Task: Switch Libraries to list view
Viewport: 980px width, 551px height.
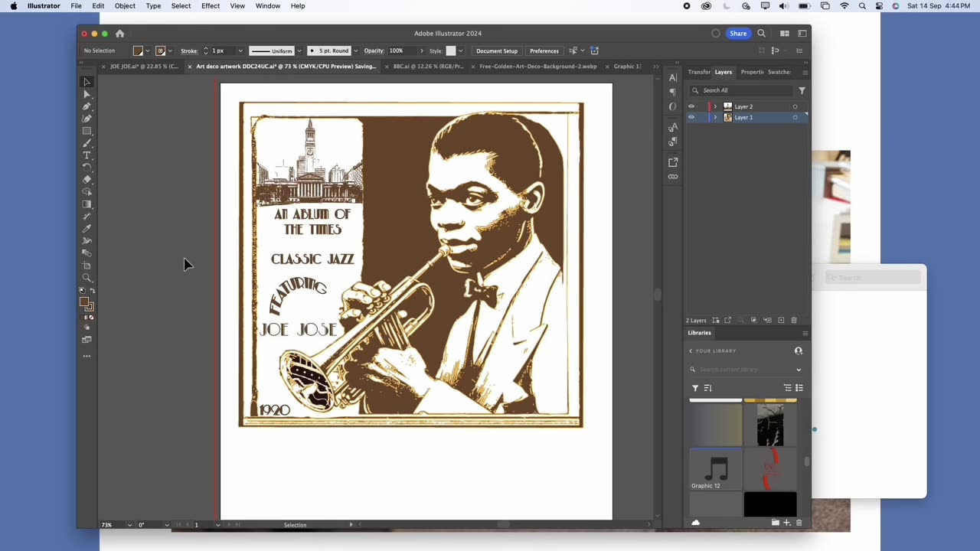Action: coord(799,388)
